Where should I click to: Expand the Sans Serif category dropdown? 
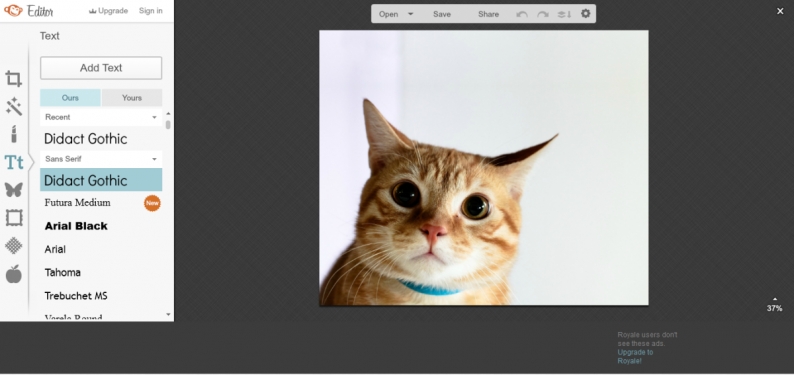[x=101, y=159]
